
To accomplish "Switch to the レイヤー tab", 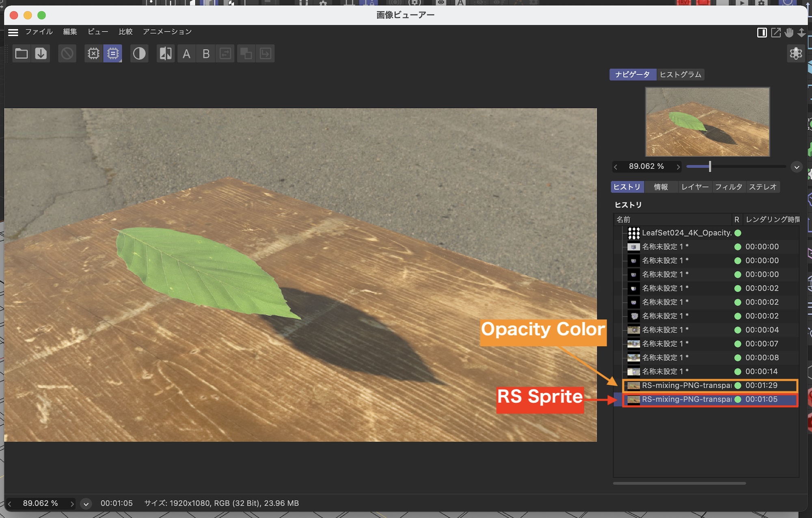I will pos(695,187).
